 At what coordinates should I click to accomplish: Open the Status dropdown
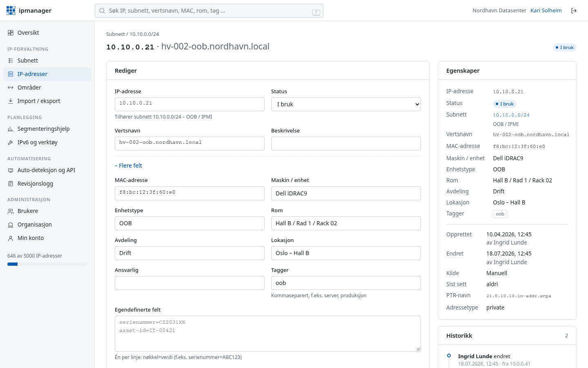(x=346, y=104)
